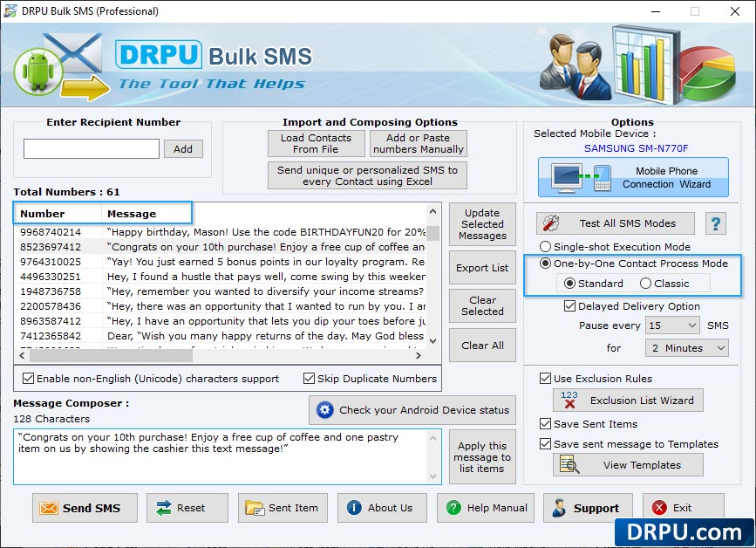Click the 123 exclusion list icon
The height and width of the screenshot is (548, 756).
569,400
